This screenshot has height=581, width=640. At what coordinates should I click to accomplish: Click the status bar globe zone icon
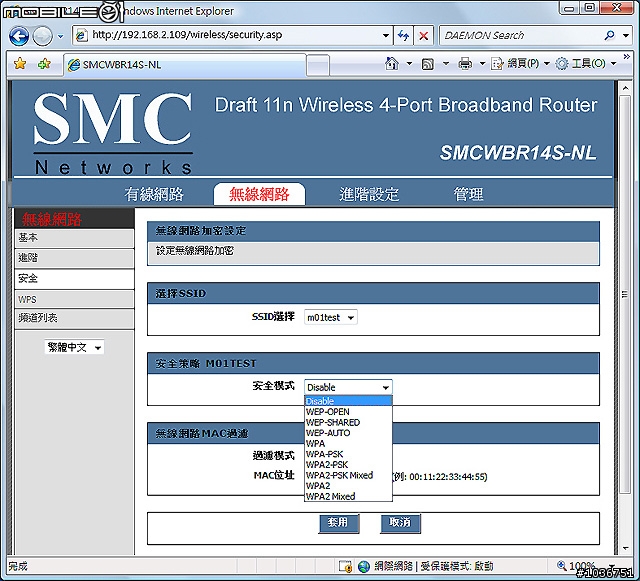[x=364, y=567]
